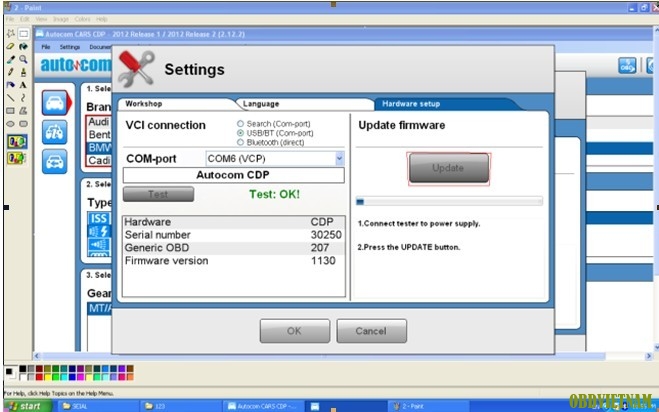Click the third Autocom sidebar car icon
The image size is (659, 412).
(x=55, y=161)
